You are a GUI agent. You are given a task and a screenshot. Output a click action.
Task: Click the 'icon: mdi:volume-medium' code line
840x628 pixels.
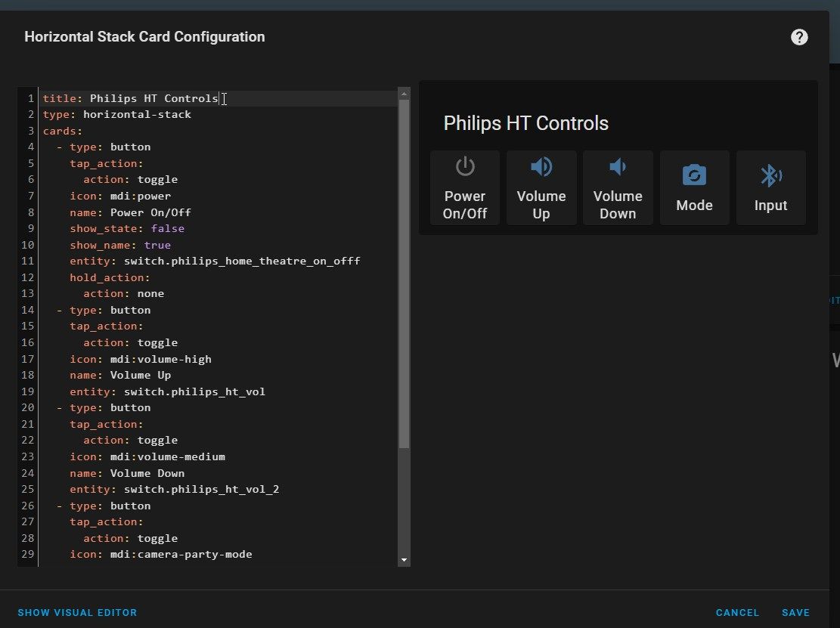coord(147,456)
